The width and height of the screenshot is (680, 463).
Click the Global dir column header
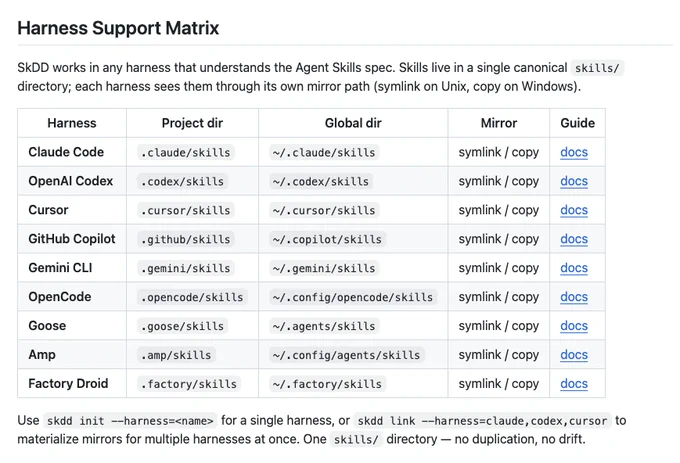tap(353, 123)
